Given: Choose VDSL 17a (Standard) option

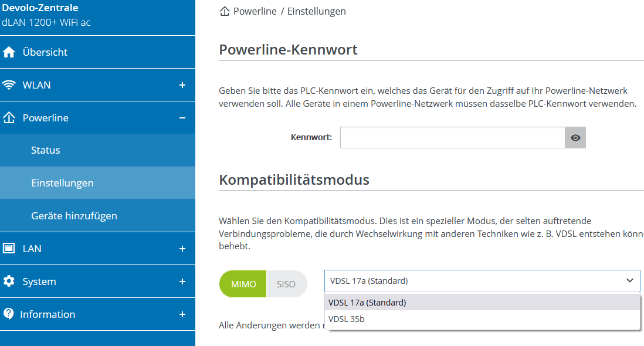Looking at the screenshot, I should (x=367, y=302).
